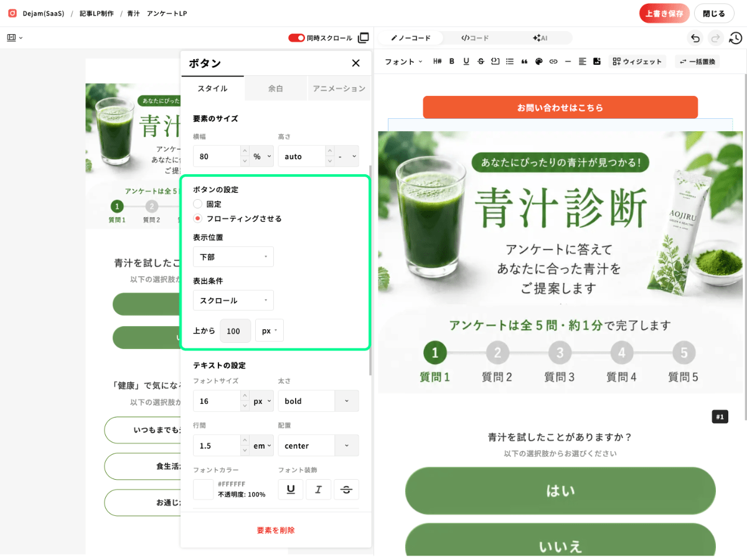Click the split-view window icon beside 同時スクロール
747x560 pixels.
pyautogui.click(x=364, y=38)
